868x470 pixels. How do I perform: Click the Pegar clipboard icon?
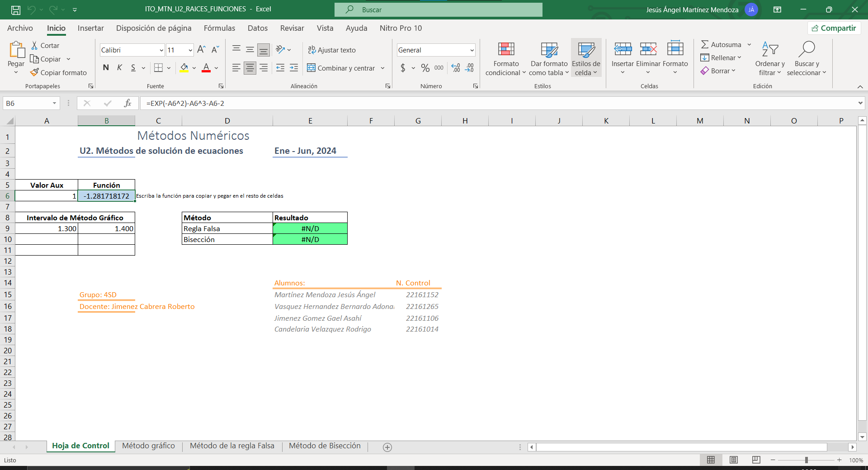(16, 50)
